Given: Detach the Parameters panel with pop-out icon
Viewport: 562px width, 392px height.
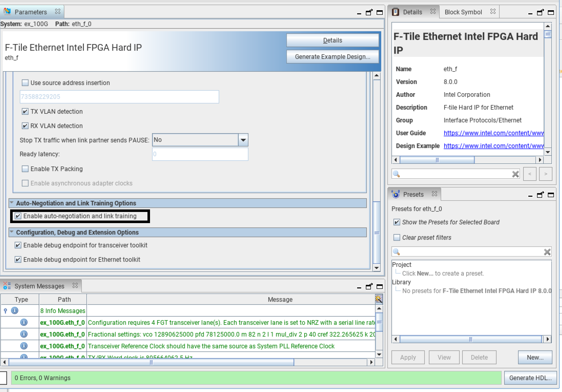Looking at the screenshot, I should point(369,12).
